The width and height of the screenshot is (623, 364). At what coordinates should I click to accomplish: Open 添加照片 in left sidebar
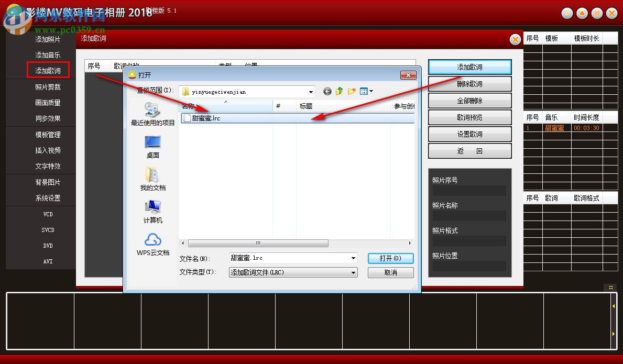pyautogui.click(x=48, y=39)
